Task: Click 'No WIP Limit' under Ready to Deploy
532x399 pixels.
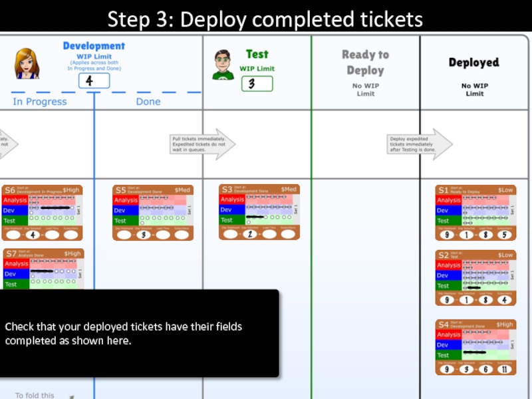Action: (365, 90)
